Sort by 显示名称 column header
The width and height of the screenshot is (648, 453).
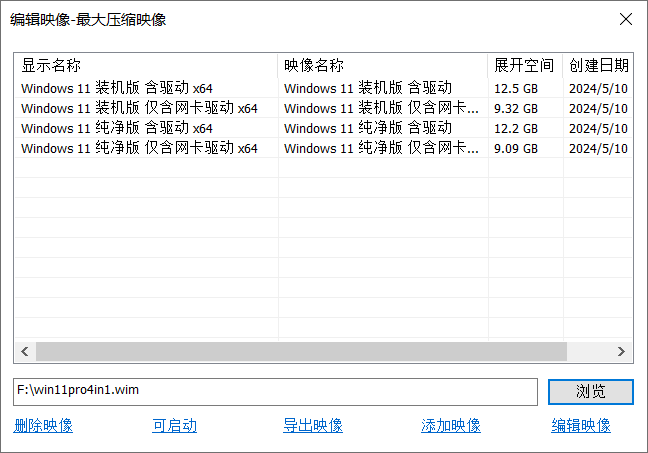pos(146,65)
